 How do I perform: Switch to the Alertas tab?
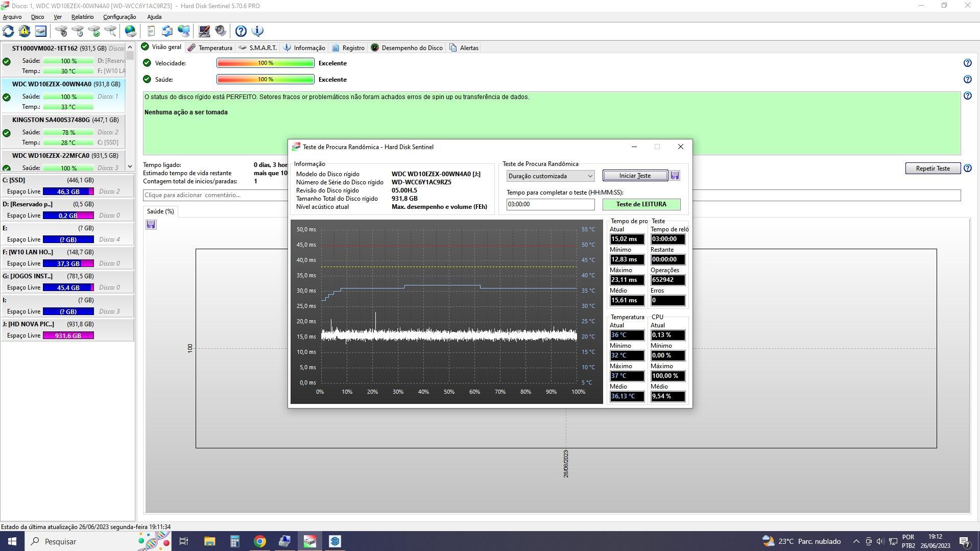464,47
